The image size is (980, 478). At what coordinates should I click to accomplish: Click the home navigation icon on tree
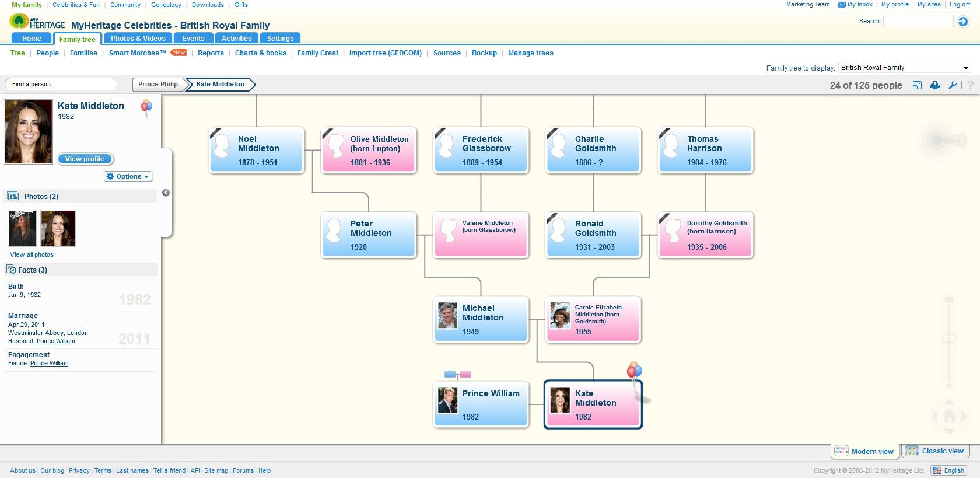click(949, 416)
